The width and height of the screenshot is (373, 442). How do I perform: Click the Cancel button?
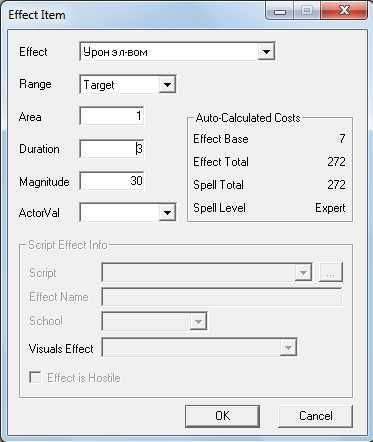[x=315, y=416]
